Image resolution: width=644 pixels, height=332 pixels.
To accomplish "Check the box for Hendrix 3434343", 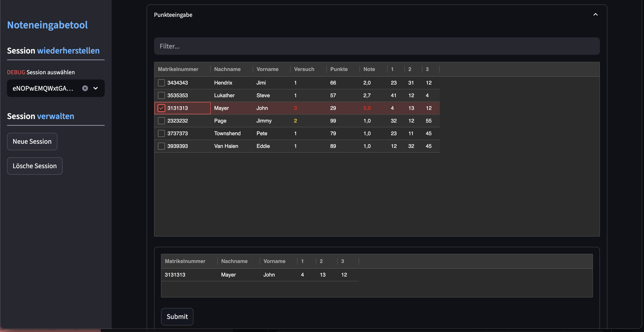I will pyautogui.click(x=161, y=83).
